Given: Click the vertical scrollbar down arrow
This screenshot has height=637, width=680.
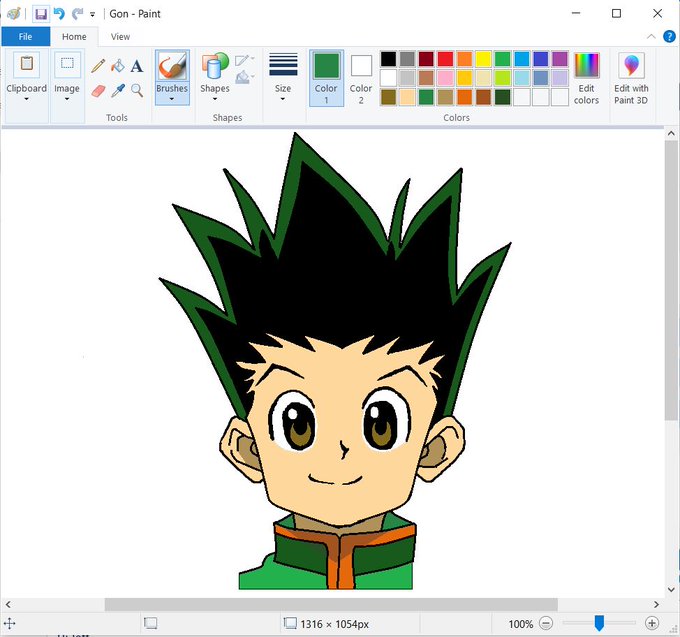Looking at the screenshot, I should click(671, 590).
